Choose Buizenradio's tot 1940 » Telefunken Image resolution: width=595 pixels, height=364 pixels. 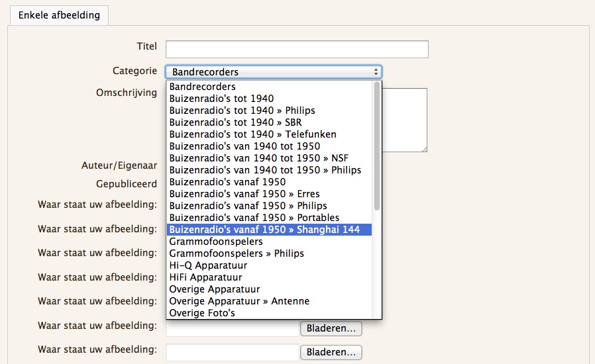(252, 134)
